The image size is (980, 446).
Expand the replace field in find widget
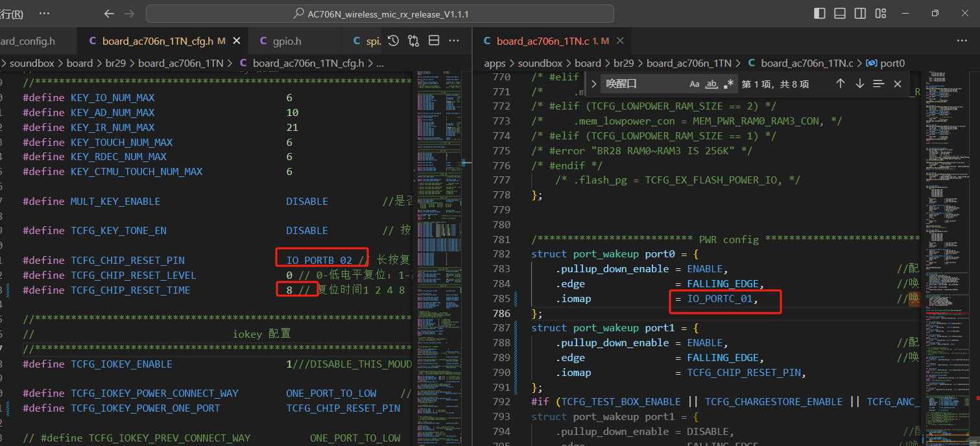click(593, 84)
